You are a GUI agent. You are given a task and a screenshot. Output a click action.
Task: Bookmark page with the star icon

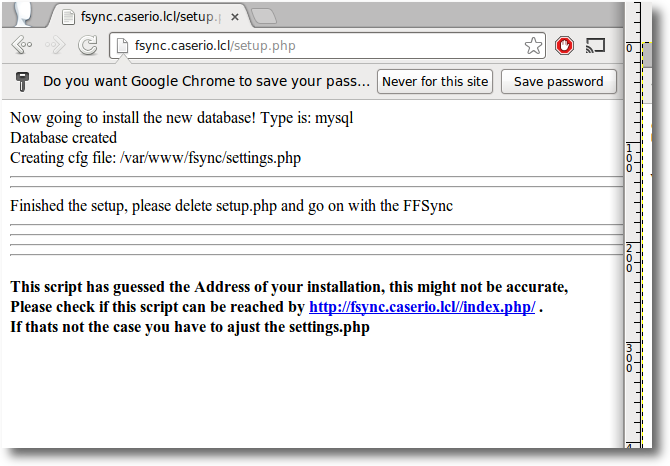[533, 46]
